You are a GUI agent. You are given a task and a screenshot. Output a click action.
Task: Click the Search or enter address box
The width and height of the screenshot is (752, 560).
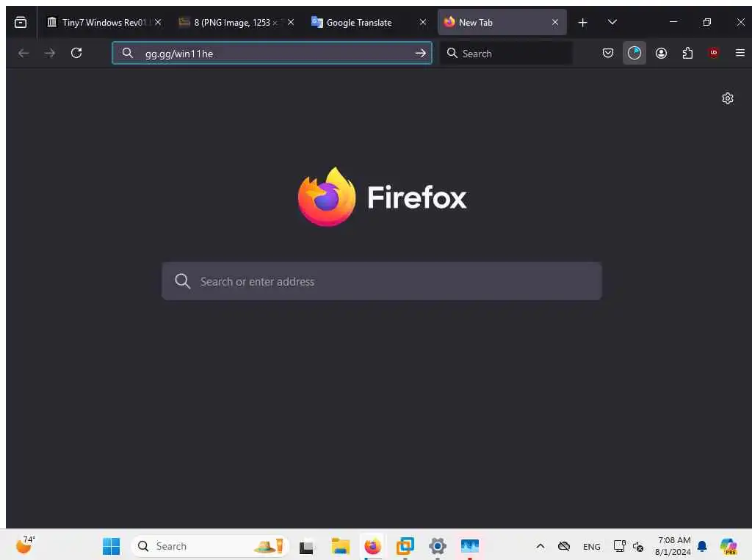(382, 281)
